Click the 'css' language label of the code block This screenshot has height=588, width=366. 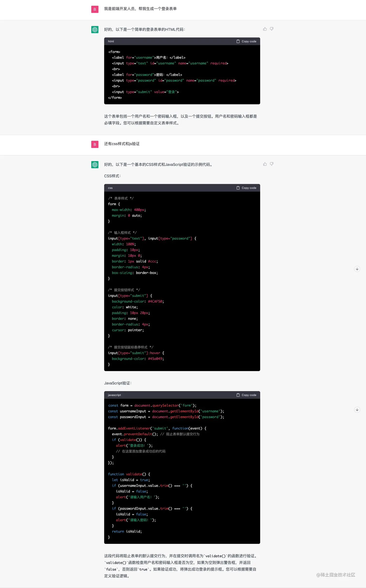[x=110, y=188]
